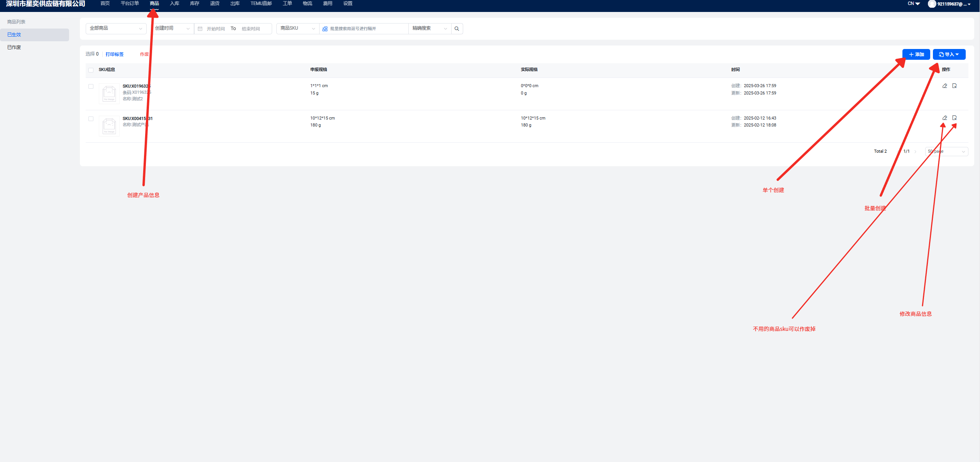980x462 pixels.
Task: Select 已作废 in the sidebar
Action: click(x=34, y=47)
